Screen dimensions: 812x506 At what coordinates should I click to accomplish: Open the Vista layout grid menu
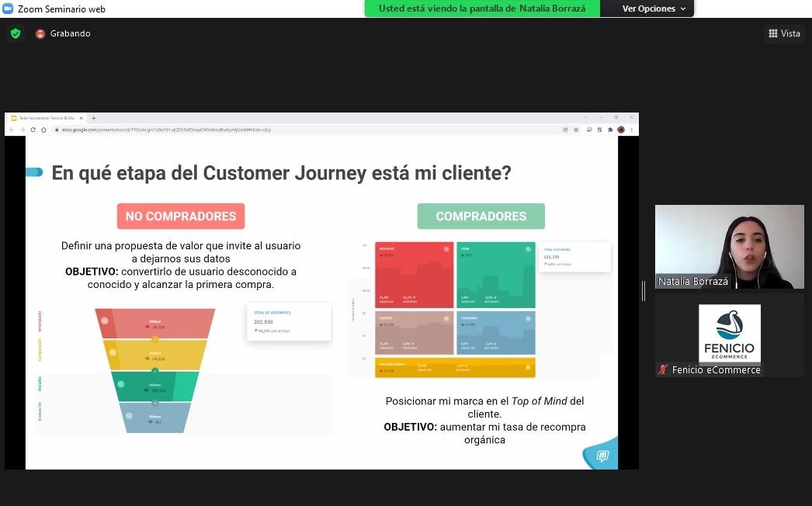tap(784, 33)
